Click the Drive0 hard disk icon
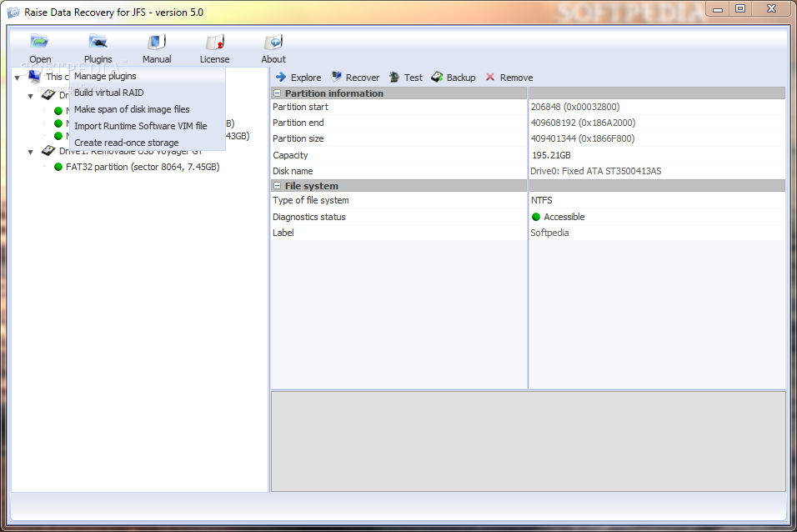 pos(48,94)
